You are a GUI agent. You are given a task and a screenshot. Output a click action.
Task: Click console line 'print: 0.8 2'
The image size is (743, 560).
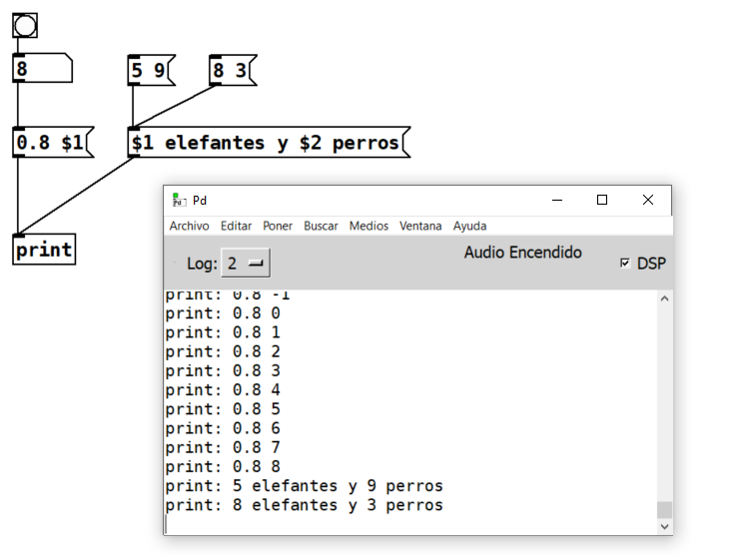click(x=223, y=351)
